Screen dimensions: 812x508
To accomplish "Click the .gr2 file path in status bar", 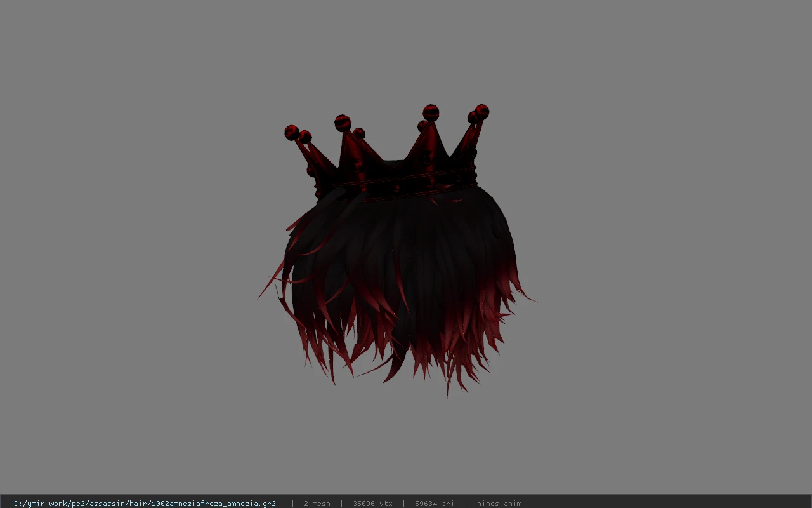I will (x=145, y=504).
